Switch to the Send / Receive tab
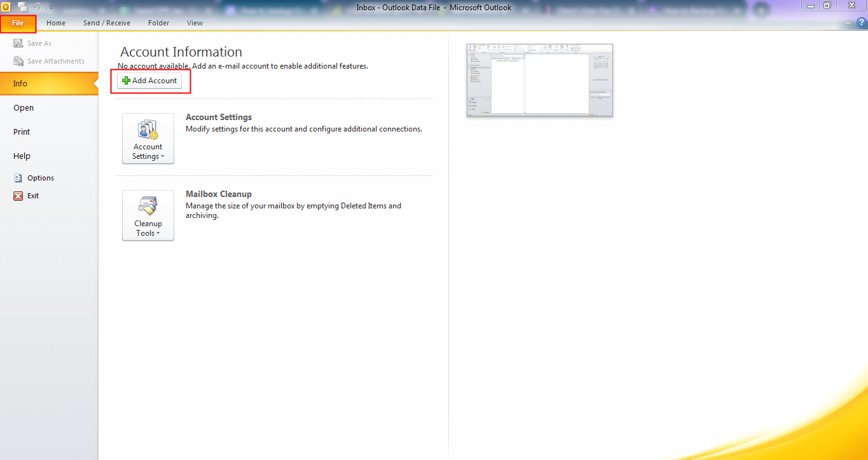 [x=107, y=23]
